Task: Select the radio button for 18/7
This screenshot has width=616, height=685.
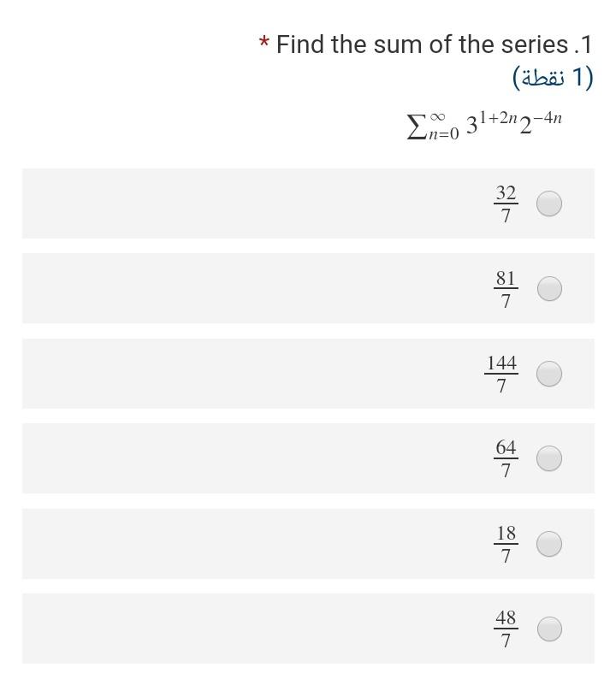Action: (x=548, y=544)
